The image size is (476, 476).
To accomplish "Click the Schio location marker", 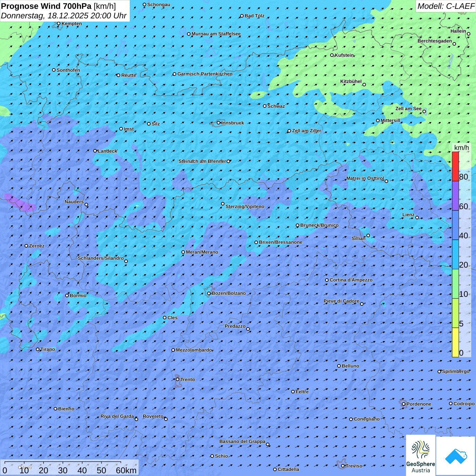I will [x=212, y=456].
